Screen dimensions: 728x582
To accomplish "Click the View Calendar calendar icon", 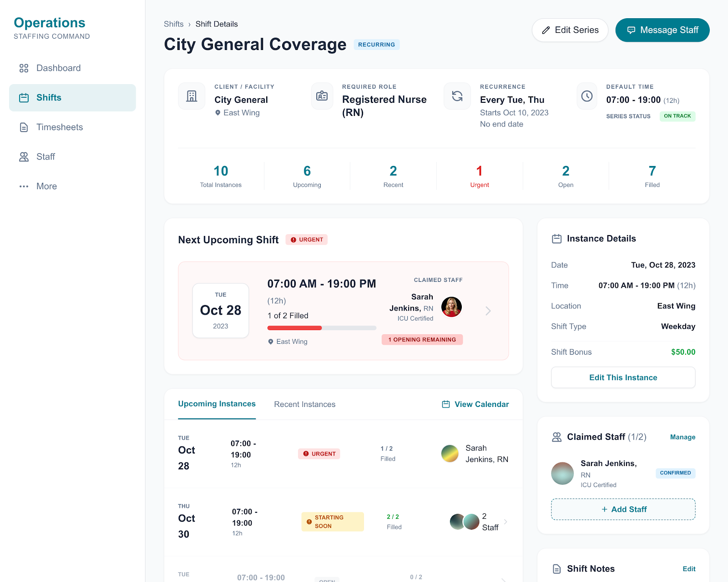I will click(446, 404).
